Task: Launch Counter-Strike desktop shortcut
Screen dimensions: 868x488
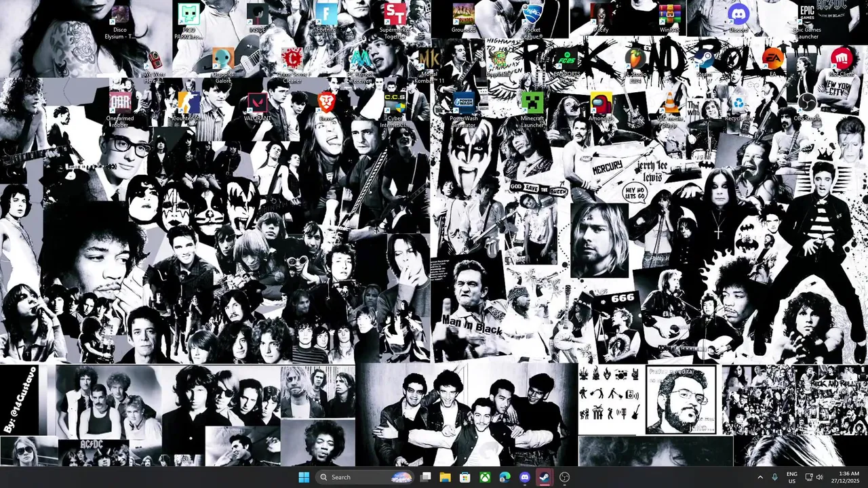Action: [x=189, y=106]
